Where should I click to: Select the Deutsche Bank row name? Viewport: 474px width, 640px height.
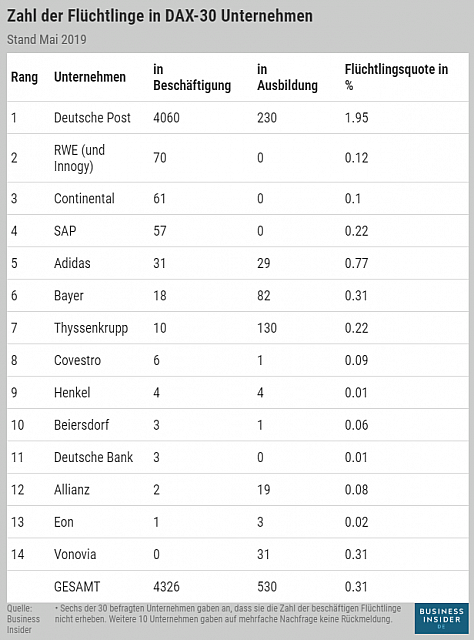(x=93, y=457)
